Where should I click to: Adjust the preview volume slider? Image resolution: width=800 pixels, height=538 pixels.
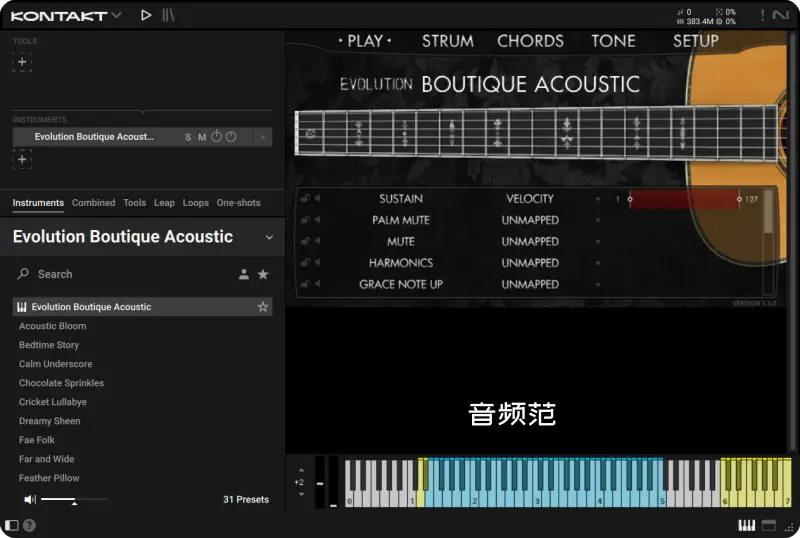pyautogui.click(x=74, y=499)
